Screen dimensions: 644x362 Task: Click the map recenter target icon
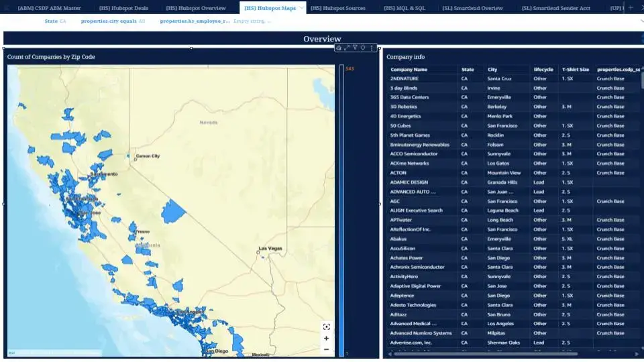pos(327,326)
